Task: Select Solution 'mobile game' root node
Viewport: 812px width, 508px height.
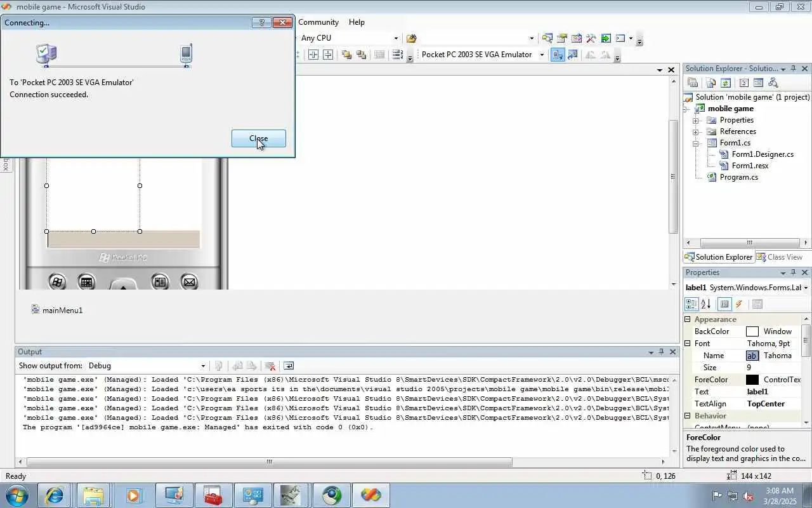Action: coord(752,97)
